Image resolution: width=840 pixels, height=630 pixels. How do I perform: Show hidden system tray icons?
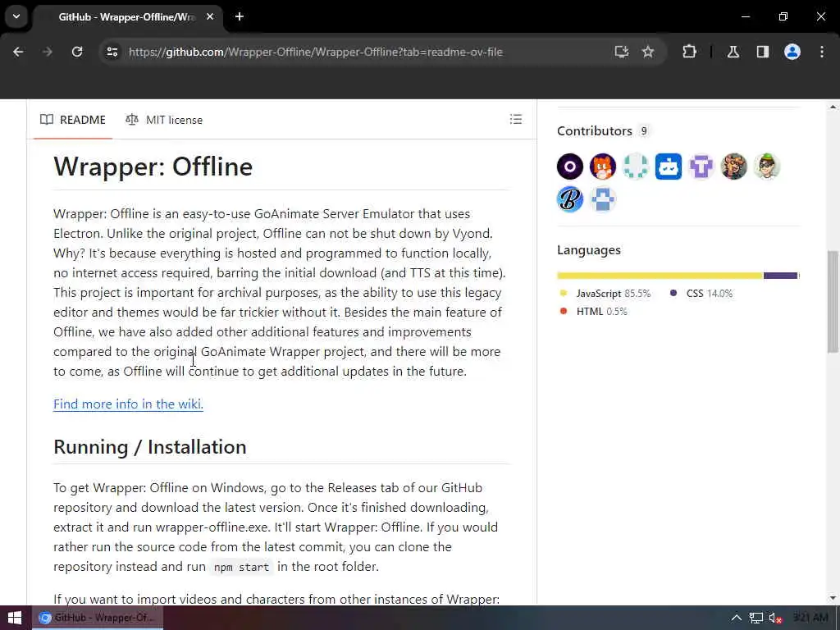click(737, 618)
